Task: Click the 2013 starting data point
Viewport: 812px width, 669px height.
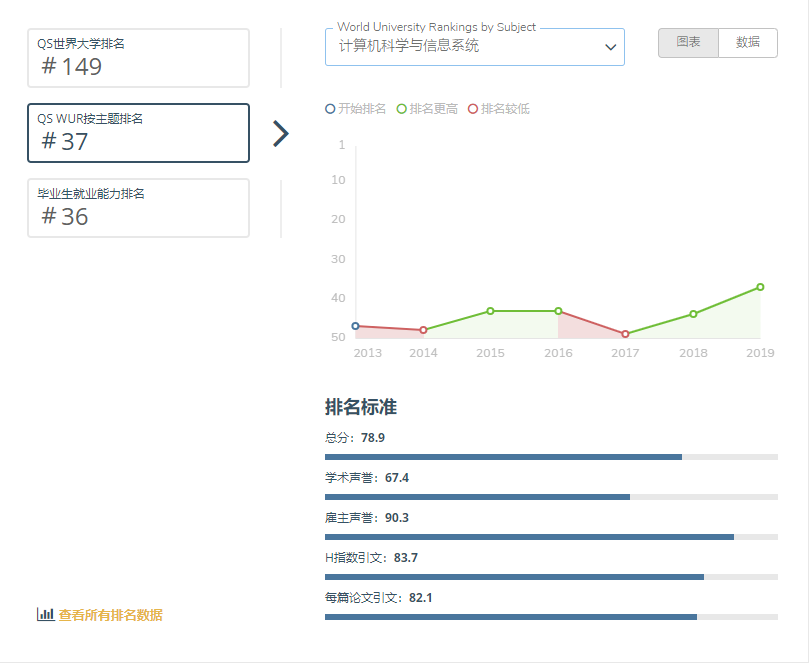Action: pos(355,326)
